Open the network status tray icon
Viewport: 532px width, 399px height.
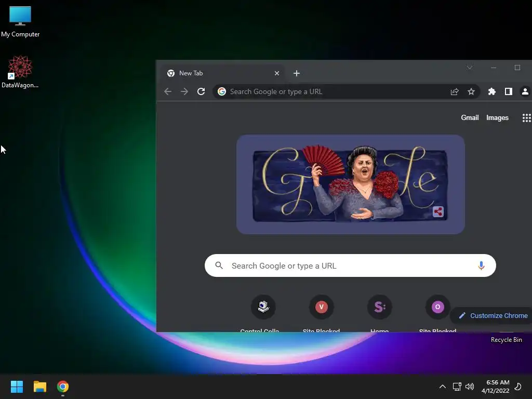coord(457,387)
